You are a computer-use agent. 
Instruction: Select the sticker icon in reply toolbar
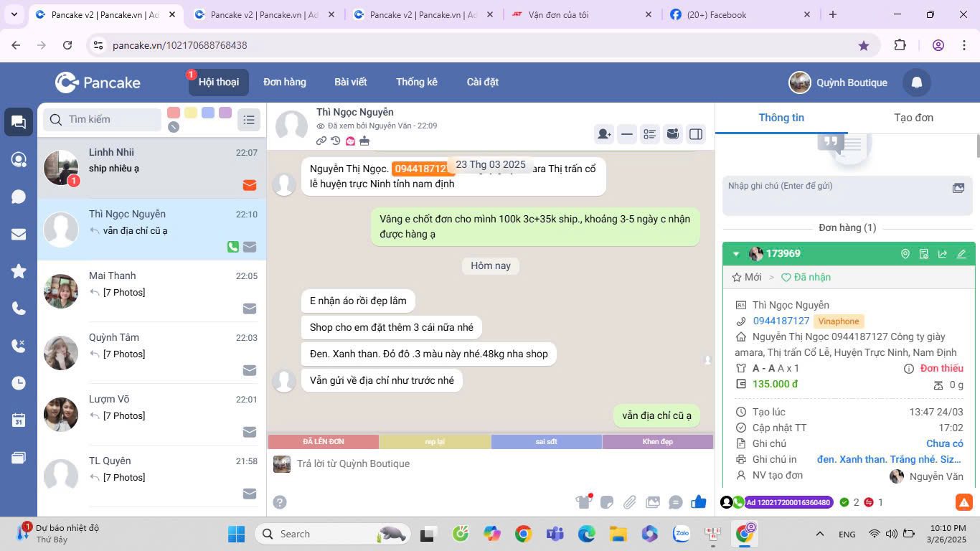[x=606, y=502]
